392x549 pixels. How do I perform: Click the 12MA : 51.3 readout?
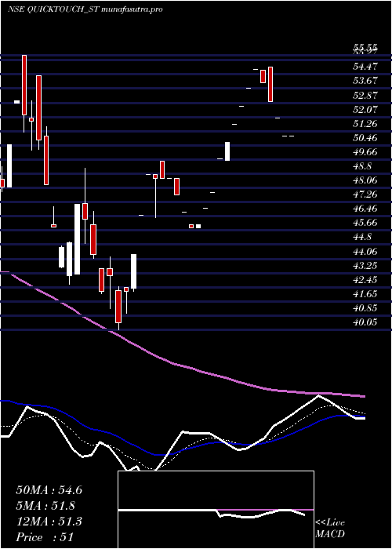pos(49,522)
